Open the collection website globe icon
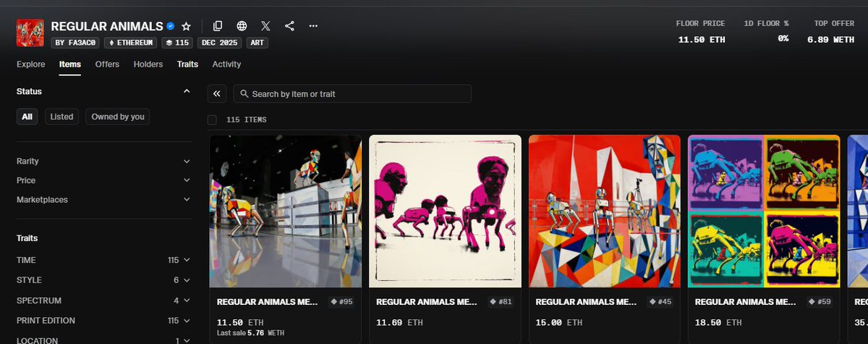868x344 pixels. click(242, 26)
